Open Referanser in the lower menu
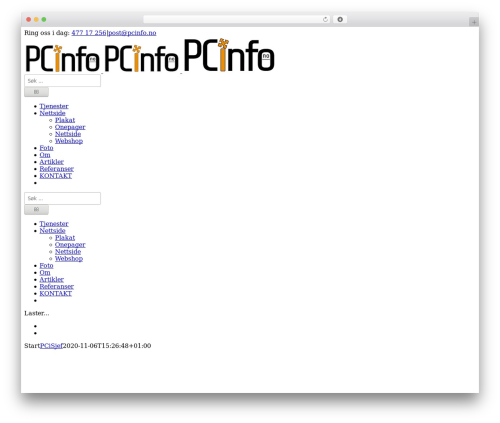The height and width of the screenshot is (423, 500). click(x=56, y=287)
